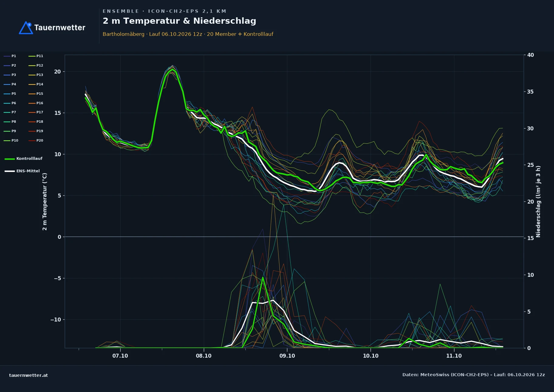Toggle legend entry P17
The width and height of the screenshot is (554, 392).
[36, 112]
